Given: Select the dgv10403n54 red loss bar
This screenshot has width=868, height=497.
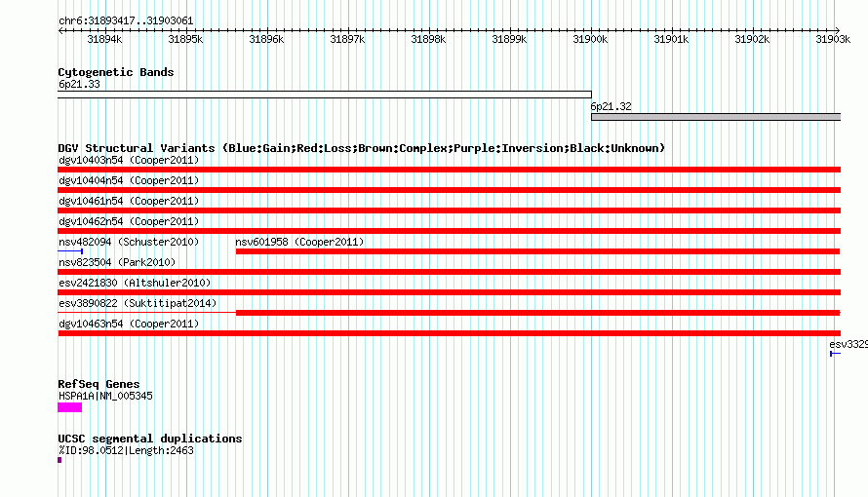Looking at the screenshot, I should point(449,170).
